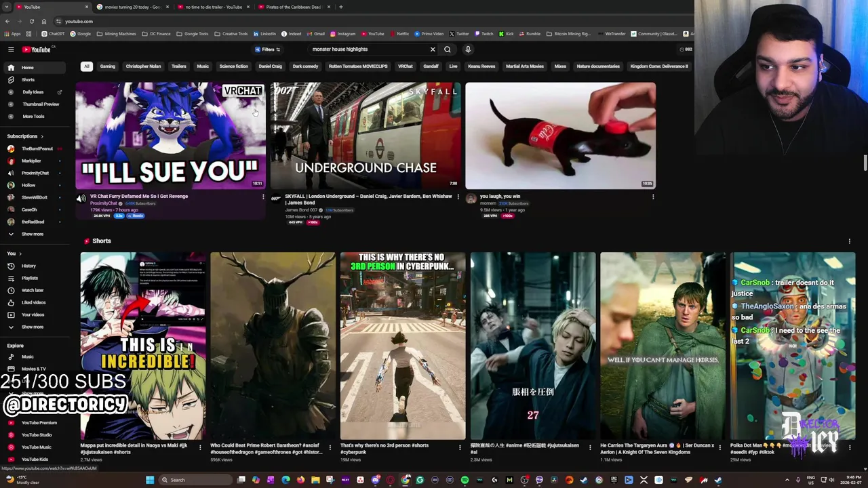Open the you laugh, you win thumbnail
Screen dimensions: 868x488
561,136
